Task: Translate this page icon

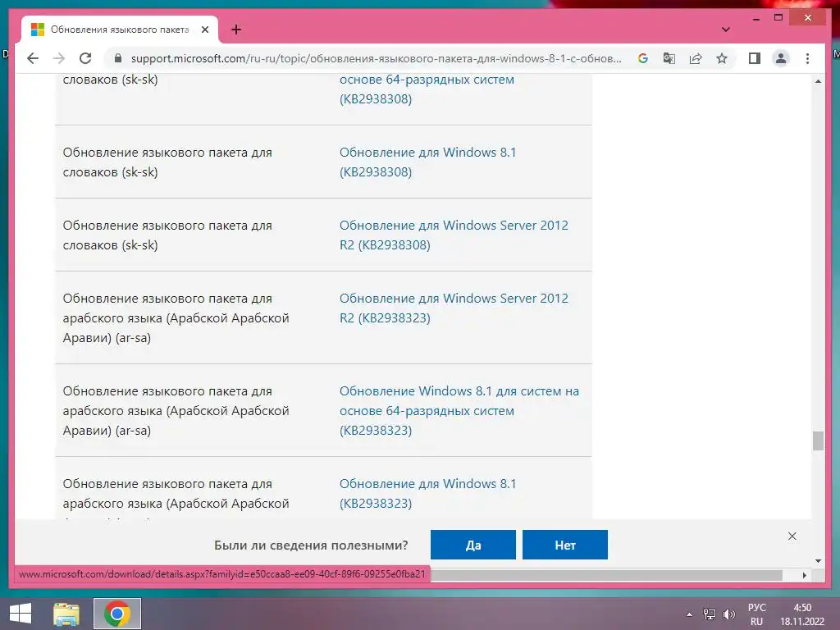Action: [669, 58]
